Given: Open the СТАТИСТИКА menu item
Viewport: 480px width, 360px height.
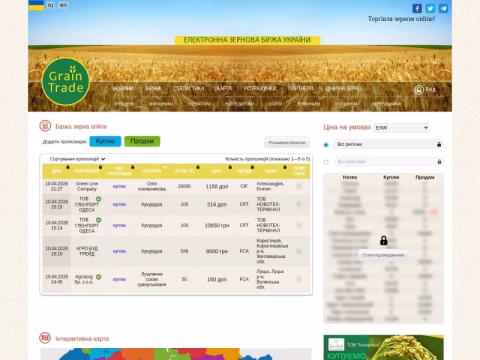Looking at the screenshot, I should tap(189, 88).
